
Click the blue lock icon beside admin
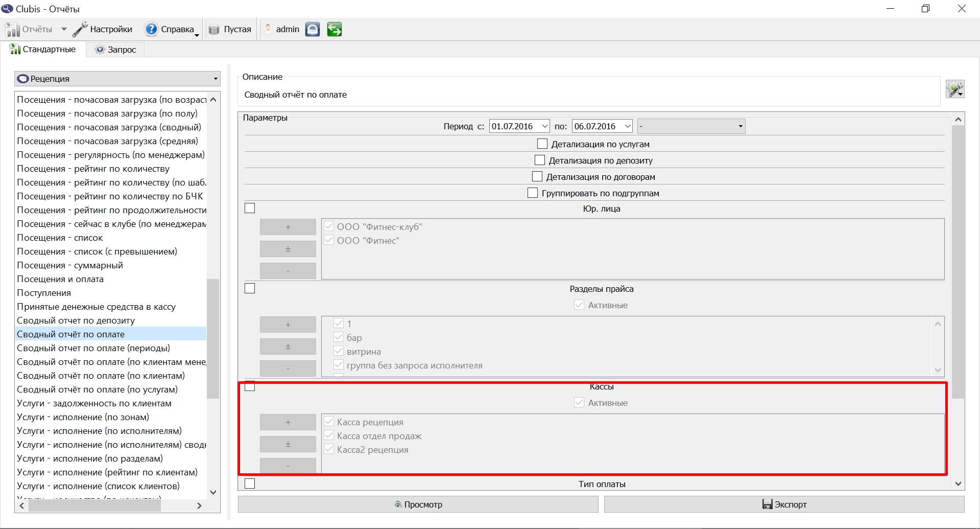click(313, 29)
